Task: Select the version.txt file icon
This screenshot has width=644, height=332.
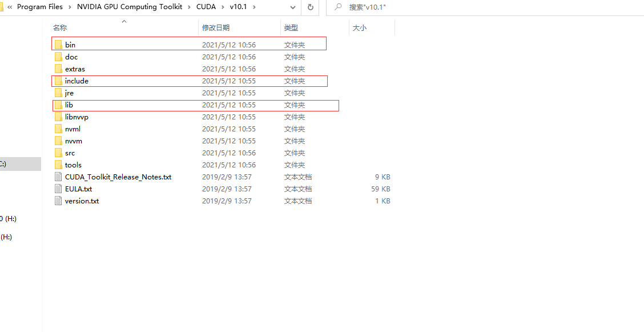Action: 58,201
